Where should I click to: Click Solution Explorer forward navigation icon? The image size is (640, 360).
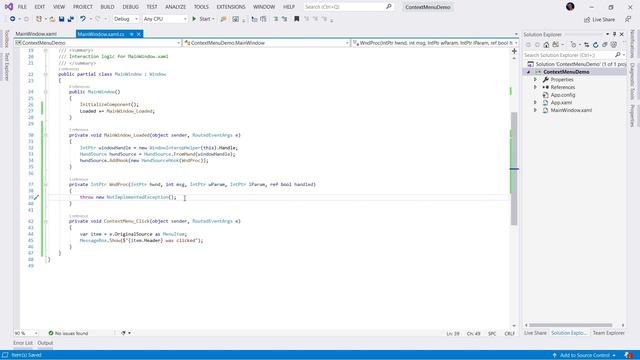pyautogui.click(x=537, y=45)
